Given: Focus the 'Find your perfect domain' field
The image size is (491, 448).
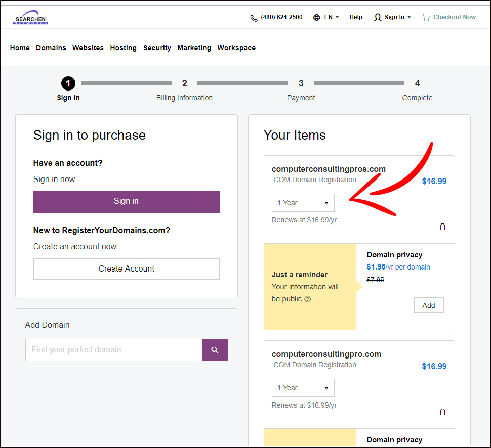Looking at the screenshot, I should click(114, 350).
